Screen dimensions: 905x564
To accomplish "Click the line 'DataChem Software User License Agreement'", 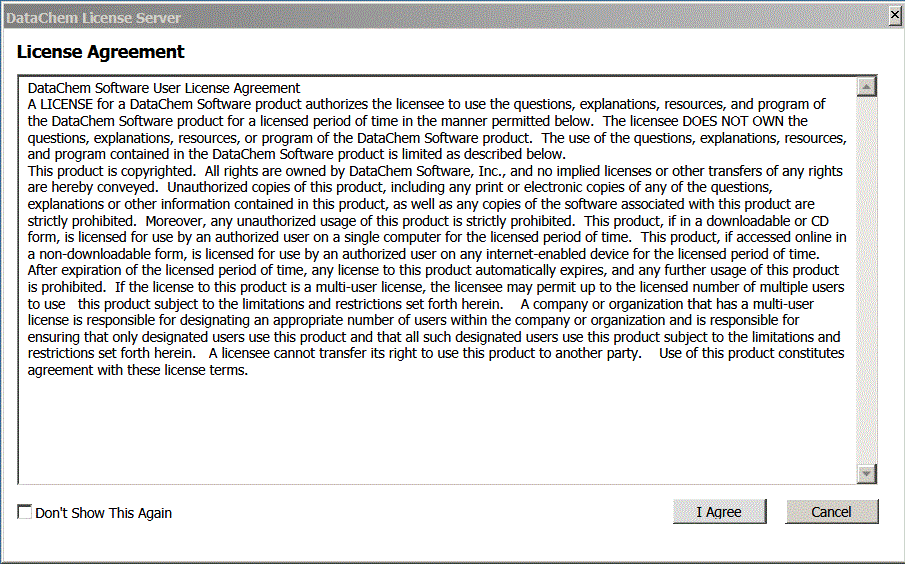I will tap(164, 88).
